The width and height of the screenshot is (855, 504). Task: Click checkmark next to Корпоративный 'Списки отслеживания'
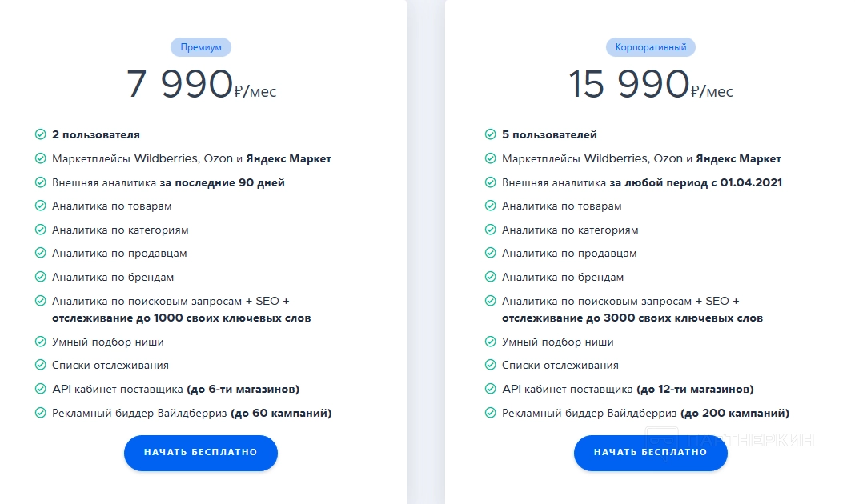click(x=490, y=366)
